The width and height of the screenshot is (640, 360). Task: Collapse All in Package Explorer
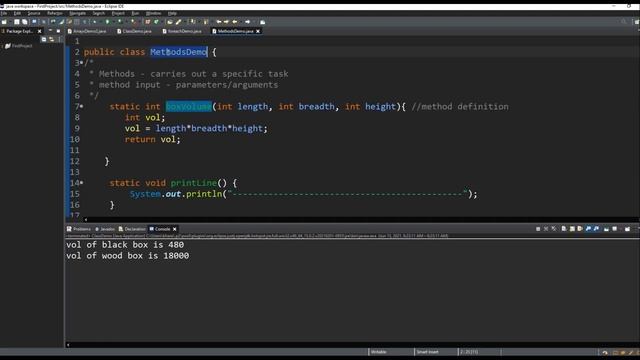click(44, 39)
